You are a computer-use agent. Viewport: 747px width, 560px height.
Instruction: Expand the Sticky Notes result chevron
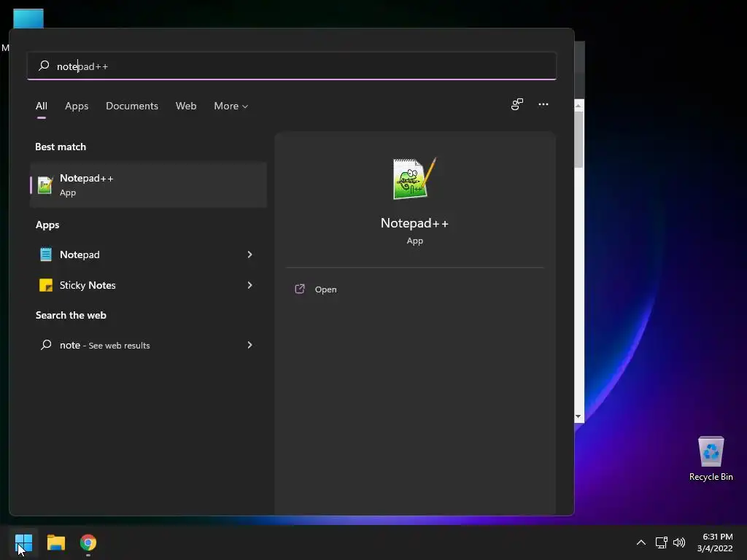(249, 285)
